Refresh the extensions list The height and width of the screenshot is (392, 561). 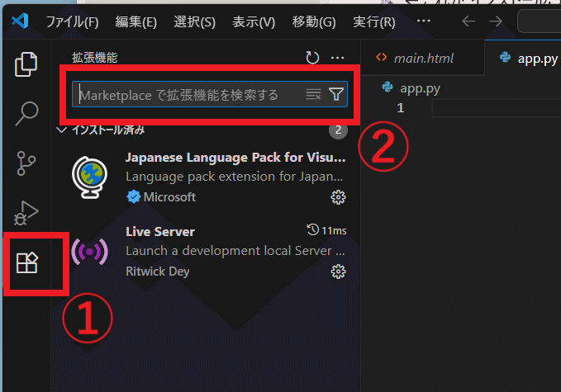pos(312,58)
